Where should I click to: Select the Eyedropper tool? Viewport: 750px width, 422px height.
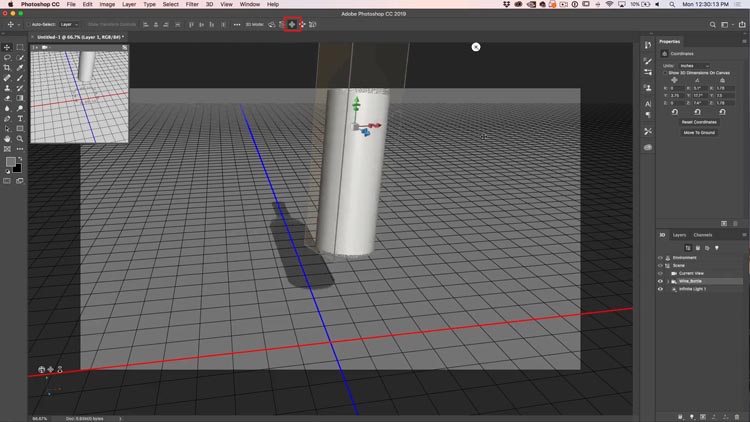[20, 67]
